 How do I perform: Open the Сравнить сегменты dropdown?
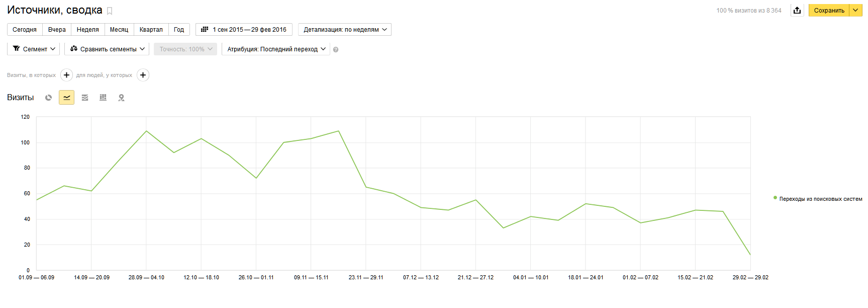[107, 49]
